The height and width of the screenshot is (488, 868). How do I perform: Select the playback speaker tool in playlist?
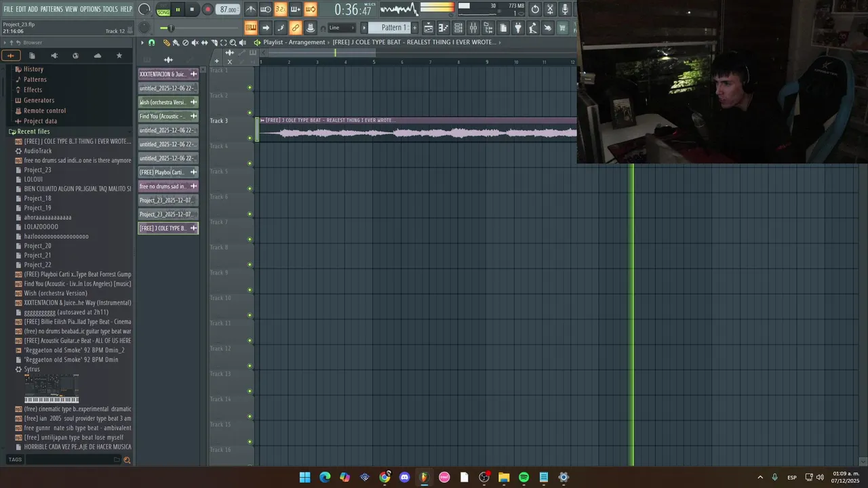pos(242,42)
